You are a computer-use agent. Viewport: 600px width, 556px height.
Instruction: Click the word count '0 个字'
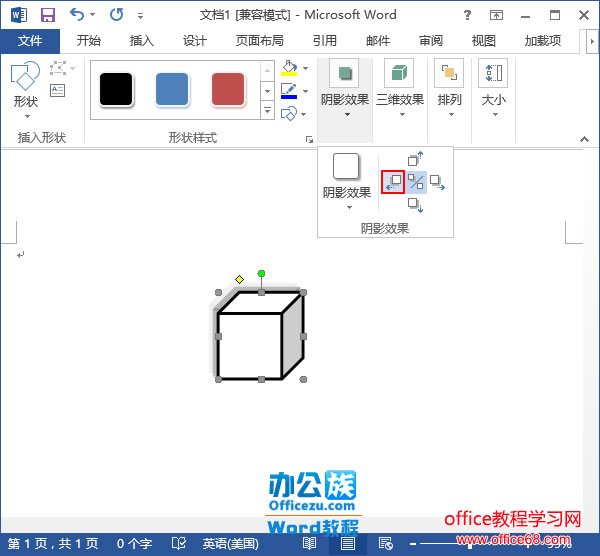(x=134, y=544)
